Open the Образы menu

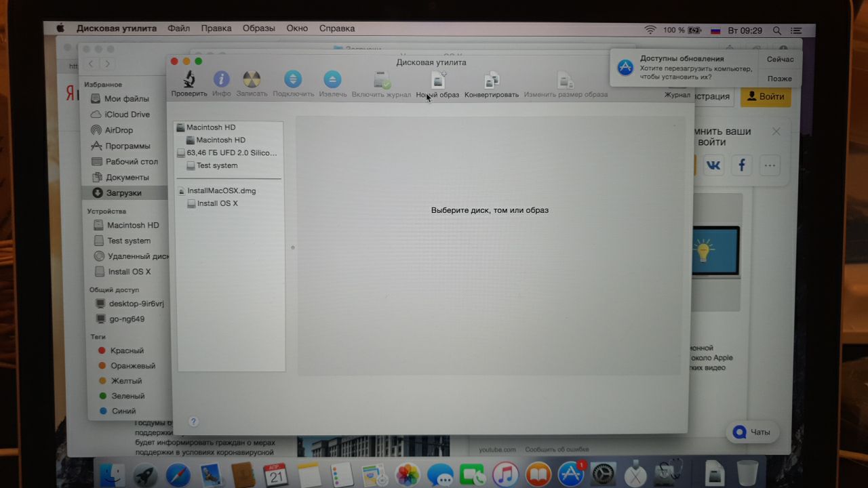click(x=259, y=28)
